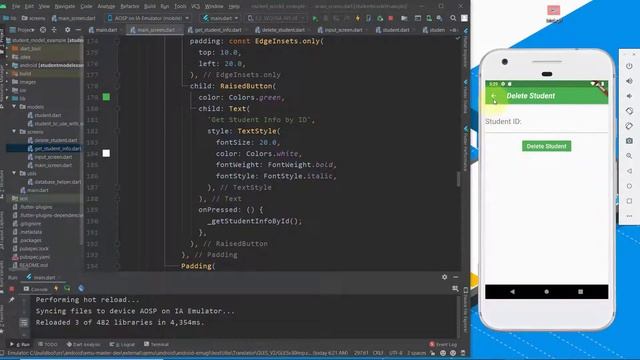Screen dimensions: 640x360
Task: Open pubspec.yaml in project tree
Action: tap(31, 257)
